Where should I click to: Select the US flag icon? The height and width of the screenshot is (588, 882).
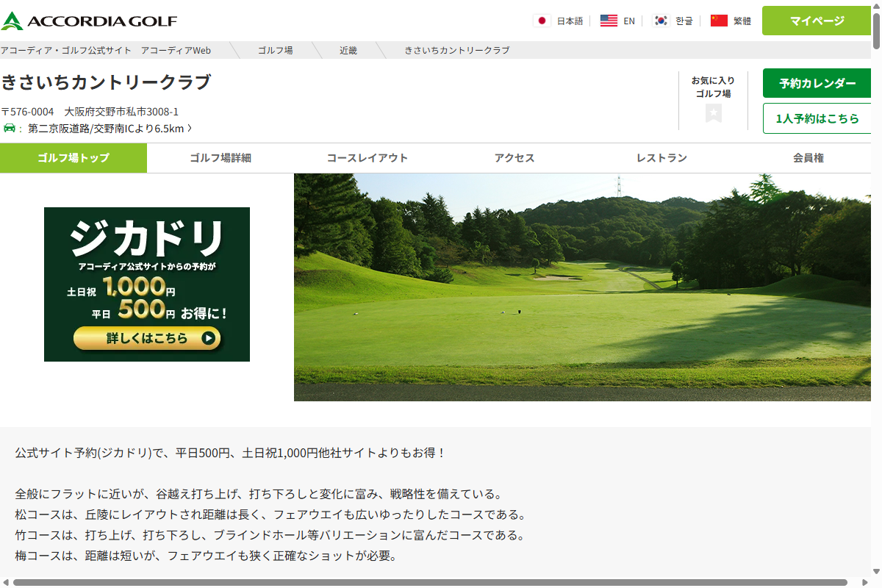[x=609, y=21]
